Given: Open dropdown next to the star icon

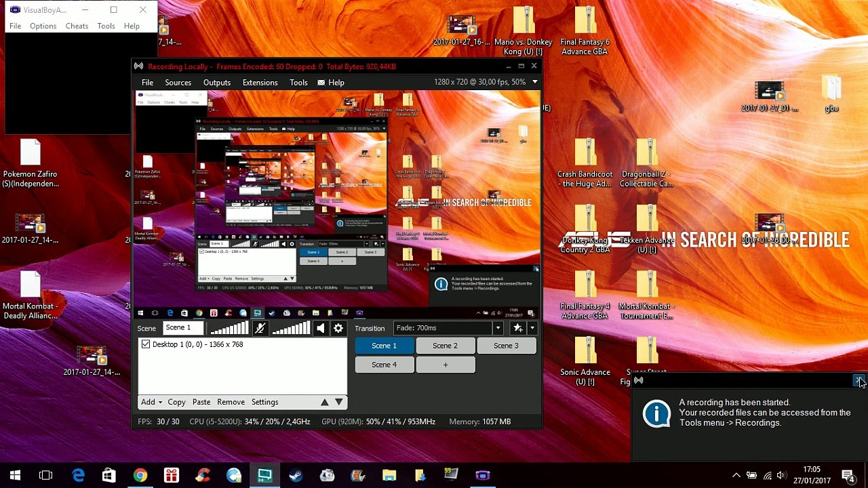Looking at the screenshot, I should (x=532, y=328).
